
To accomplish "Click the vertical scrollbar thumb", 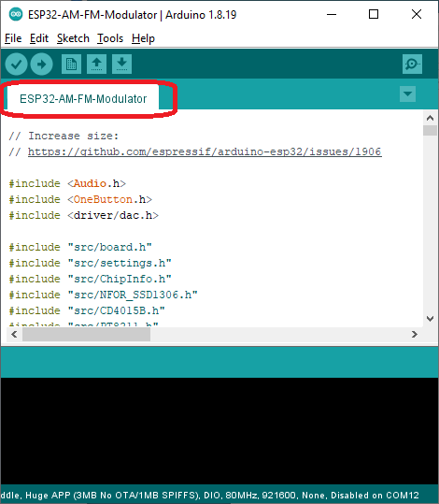I will point(430,131).
